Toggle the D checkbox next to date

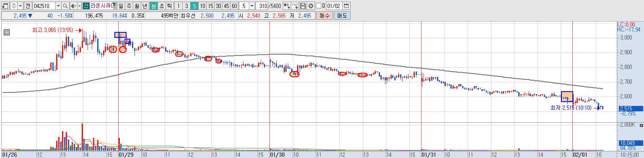(x=318, y=6)
